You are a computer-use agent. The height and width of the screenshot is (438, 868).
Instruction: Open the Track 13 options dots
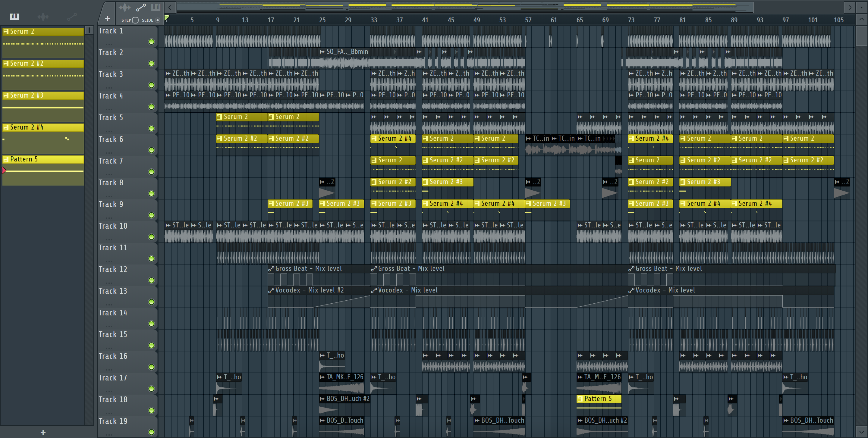pyautogui.click(x=109, y=304)
